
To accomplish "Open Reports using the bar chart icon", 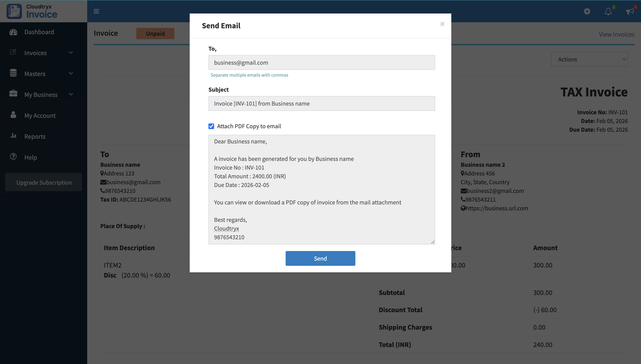I will click(13, 136).
